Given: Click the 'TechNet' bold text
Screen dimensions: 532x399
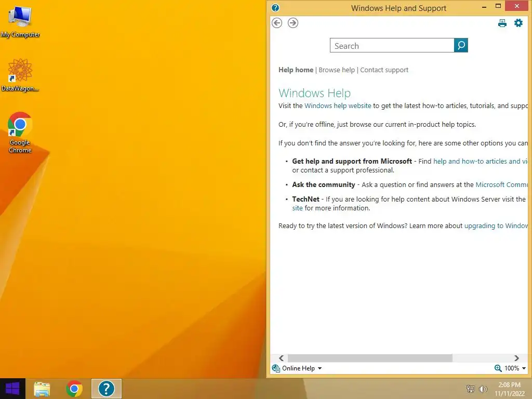Looking at the screenshot, I should point(305,199).
